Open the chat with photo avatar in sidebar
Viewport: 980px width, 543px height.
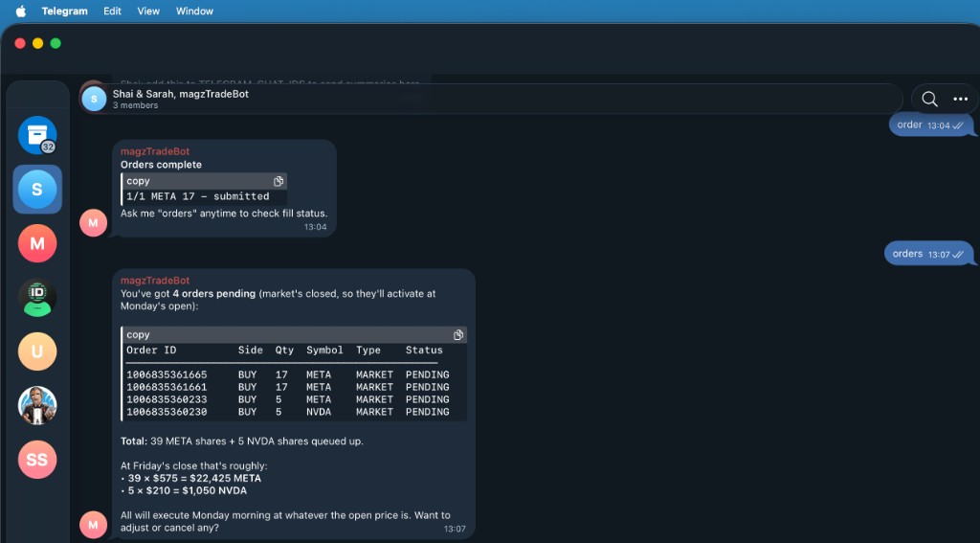tap(37, 405)
